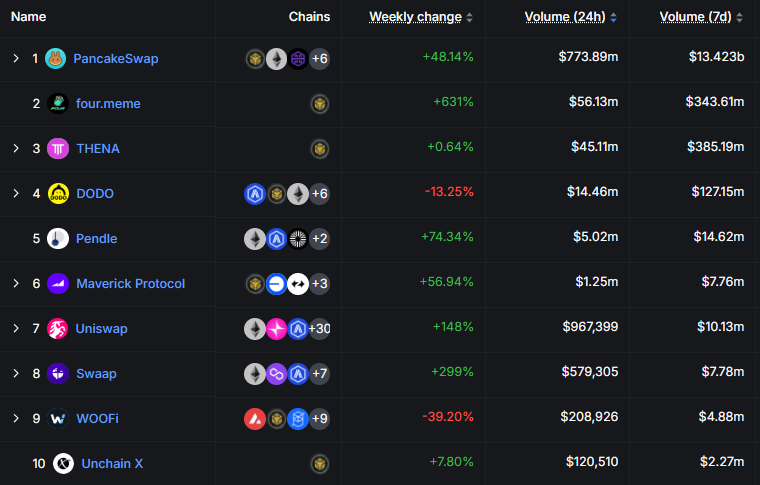This screenshot has width=760, height=485.
Task: Expand the DODO row chevron
Action: point(16,194)
